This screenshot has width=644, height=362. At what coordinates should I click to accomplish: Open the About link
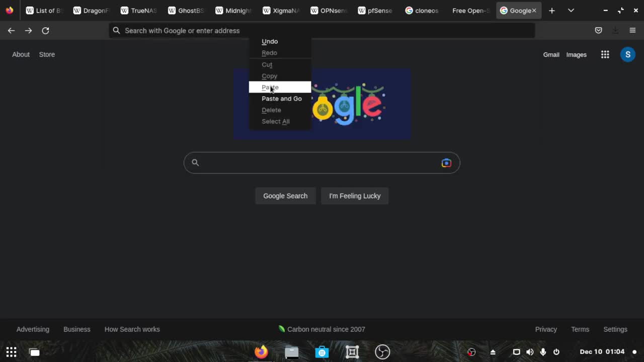pyautogui.click(x=21, y=54)
